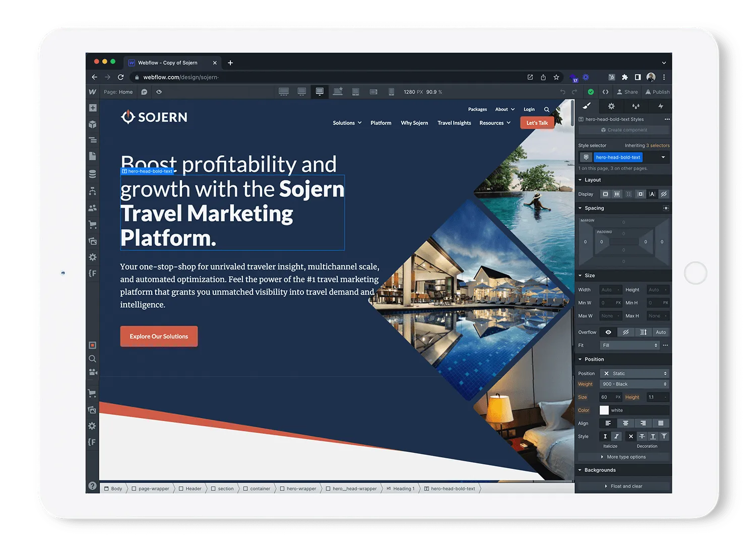
Task: Open the Resources nav menu
Action: (x=495, y=123)
